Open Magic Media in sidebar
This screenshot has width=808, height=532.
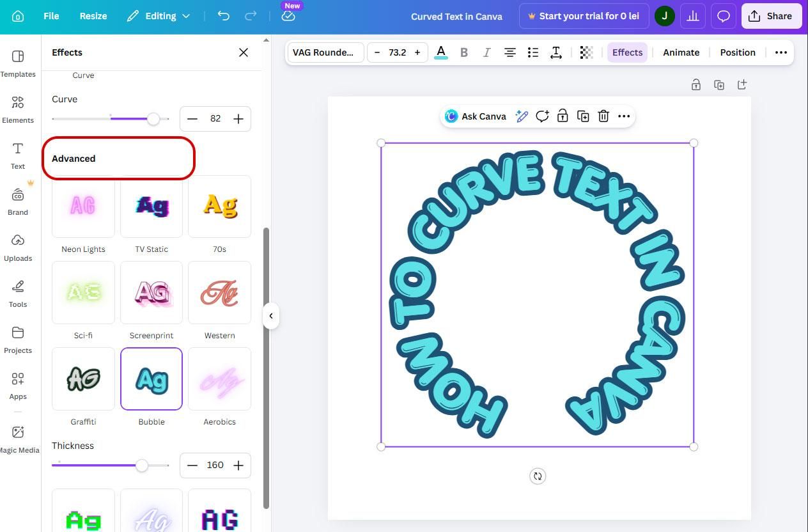coord(18,439)
